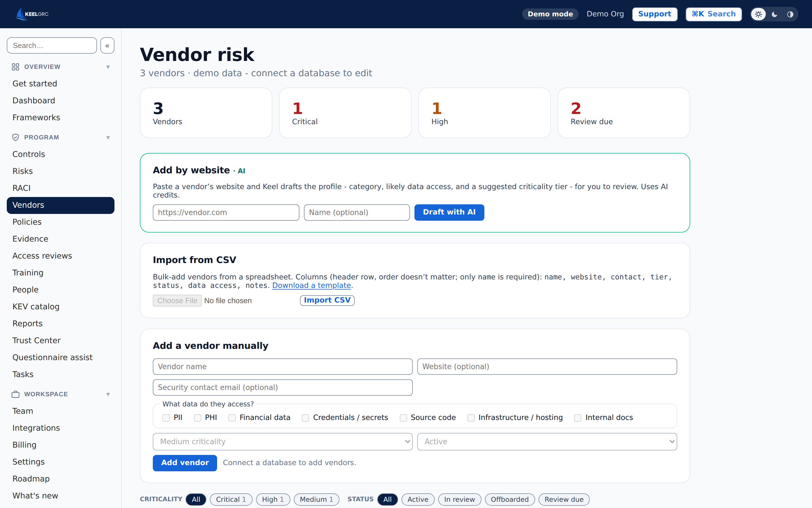Focus the Name (optional) field
The height and width of the screenshot is (508, 812).
(357, 212)
